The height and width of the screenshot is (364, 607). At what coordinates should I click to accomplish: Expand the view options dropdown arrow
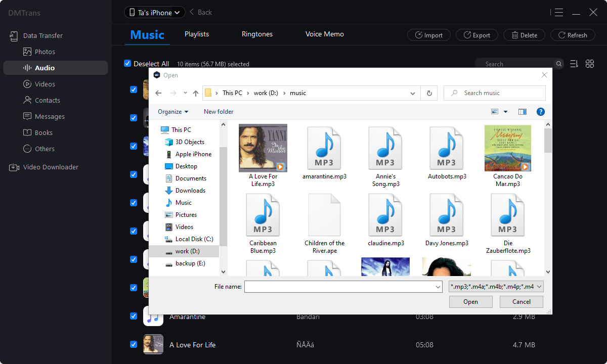(x=505, y=112)
